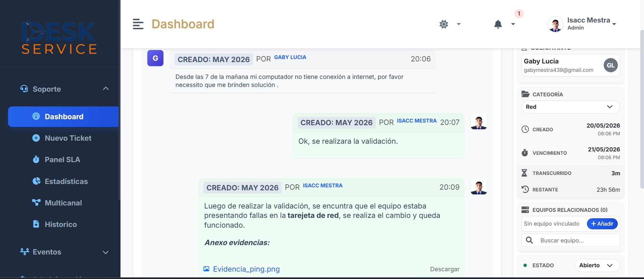
Task: Click ISACC MESTRA link on 20:07 message
Action: [x=416, y=121]
